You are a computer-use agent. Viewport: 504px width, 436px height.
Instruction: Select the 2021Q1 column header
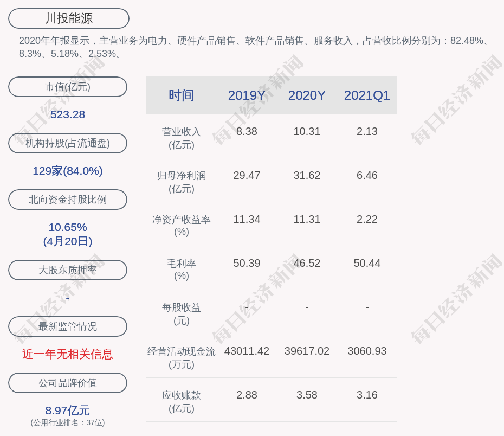click(x=367, y=95)
